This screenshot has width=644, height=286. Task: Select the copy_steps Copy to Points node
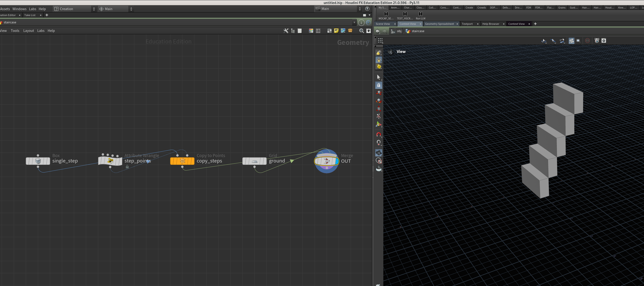click(x=182, y=161)
